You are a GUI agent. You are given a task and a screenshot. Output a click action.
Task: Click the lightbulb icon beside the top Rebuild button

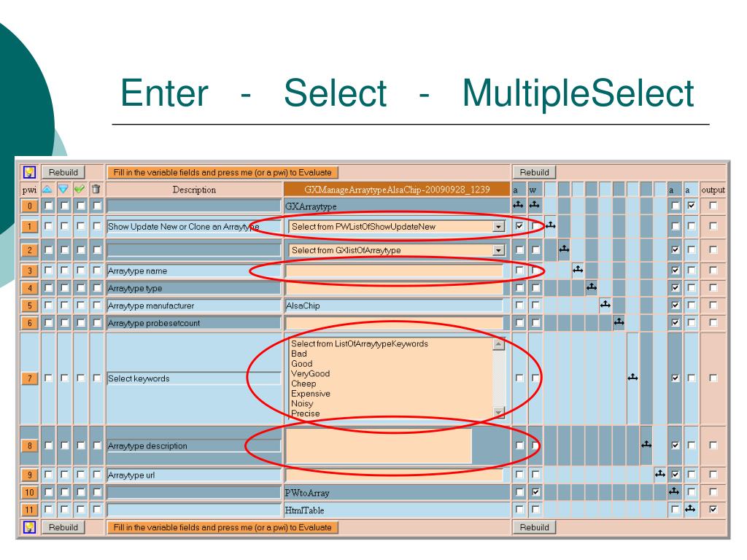pos(29,172)
